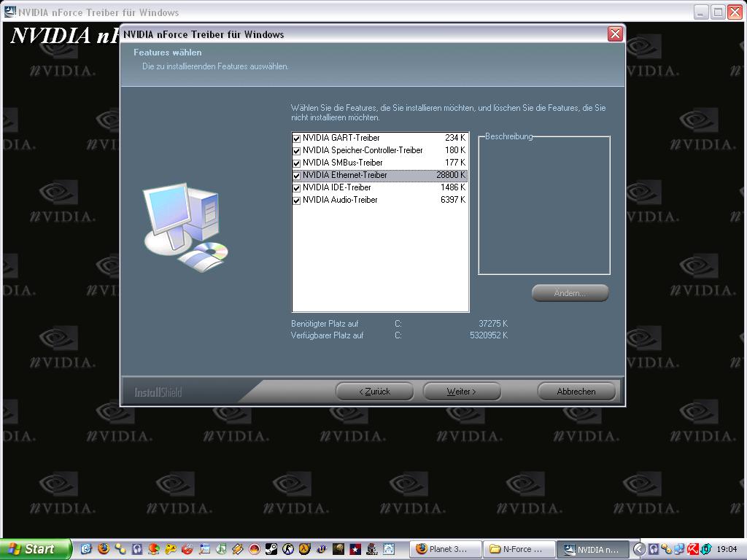
Task: Switch to N-Force folder taskbar button
Action: pos(519,549)
